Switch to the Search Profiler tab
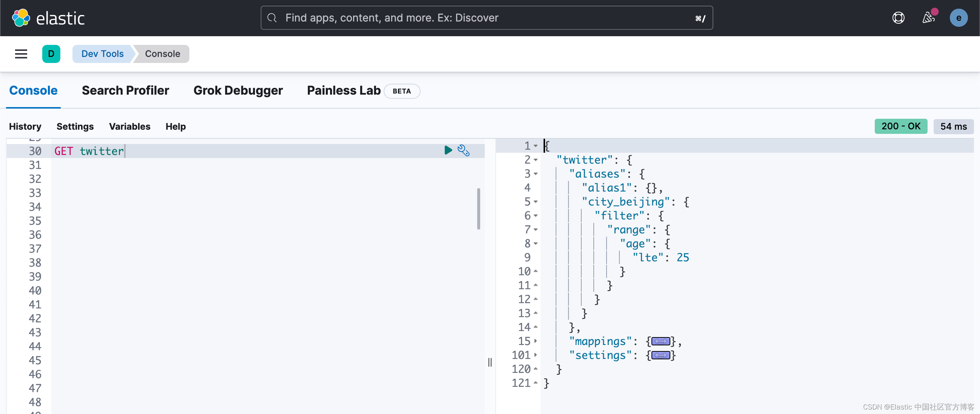The width and height of the screenshot is (980, 414). click(x=125, y=90)
